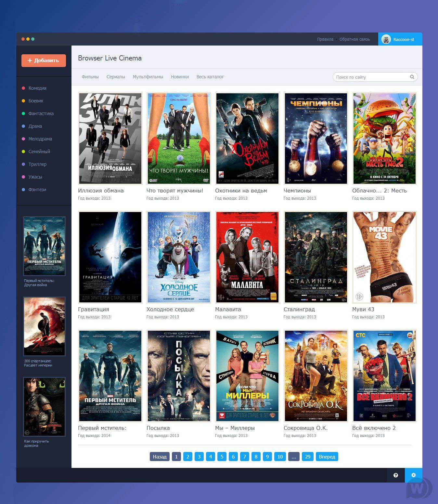Open the Посылка movie poster
This screenshot has width=438, height=504.
point(179,376)
